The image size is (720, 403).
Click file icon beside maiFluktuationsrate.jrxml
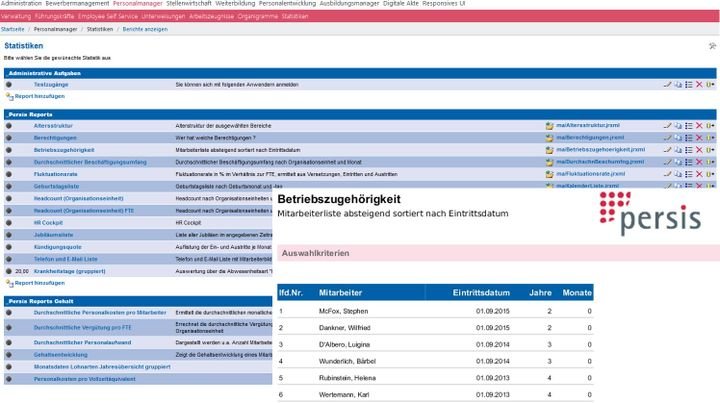(x=549, y=174)
